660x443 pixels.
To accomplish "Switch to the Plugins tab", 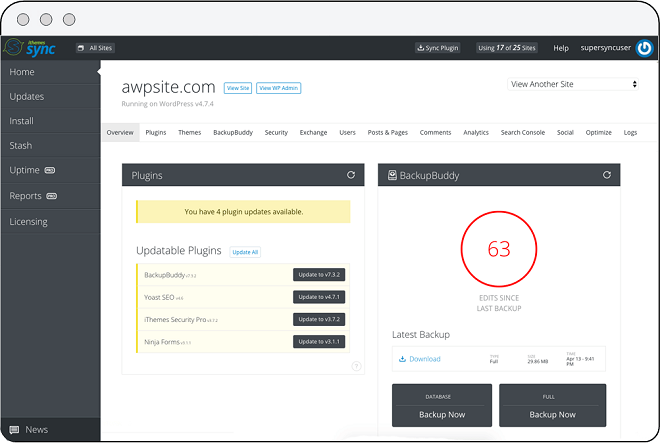I will [x=156, y=133].
